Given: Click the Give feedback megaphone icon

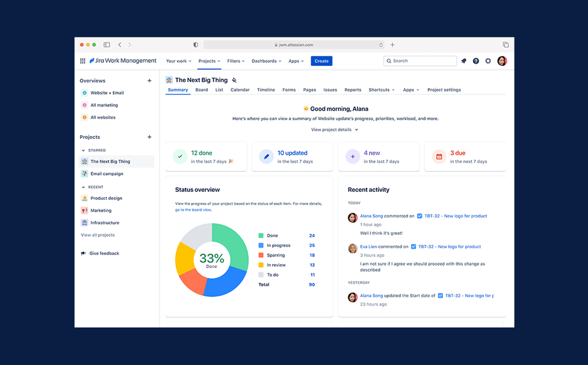Looking at the screenshot, I should tap(82, 253).
